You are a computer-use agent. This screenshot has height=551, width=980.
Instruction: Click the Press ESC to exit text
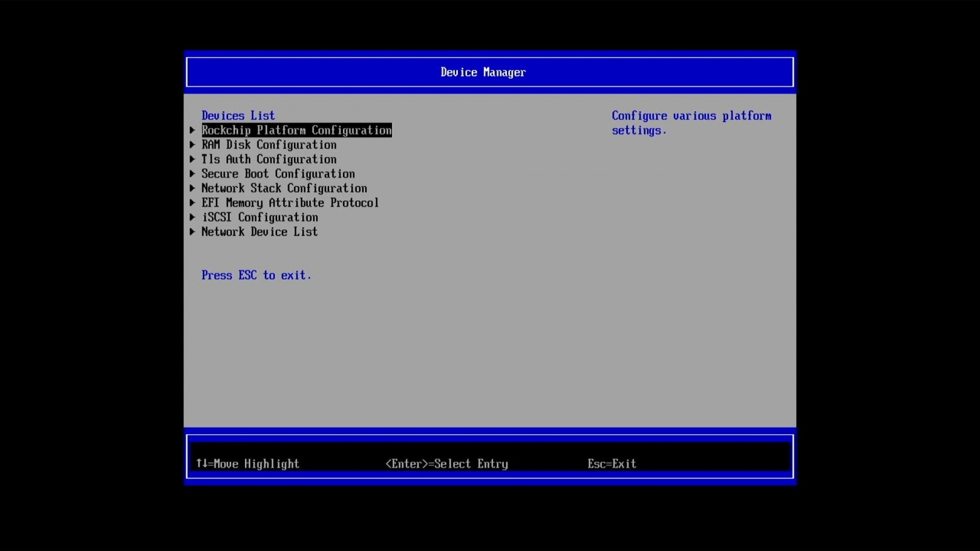pyautogui.click(x=256, y=275)
